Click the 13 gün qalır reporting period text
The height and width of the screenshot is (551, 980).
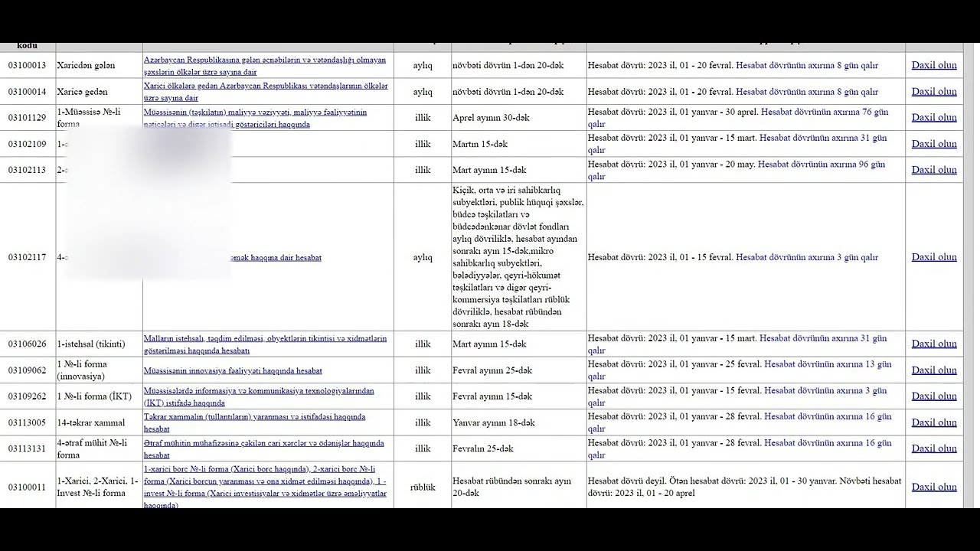pos(740,370)
